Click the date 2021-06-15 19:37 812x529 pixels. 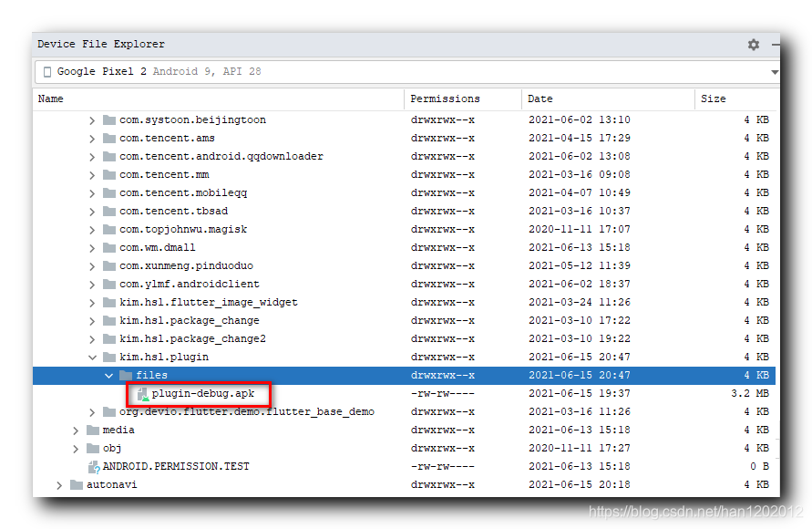(x=580, y=393)
